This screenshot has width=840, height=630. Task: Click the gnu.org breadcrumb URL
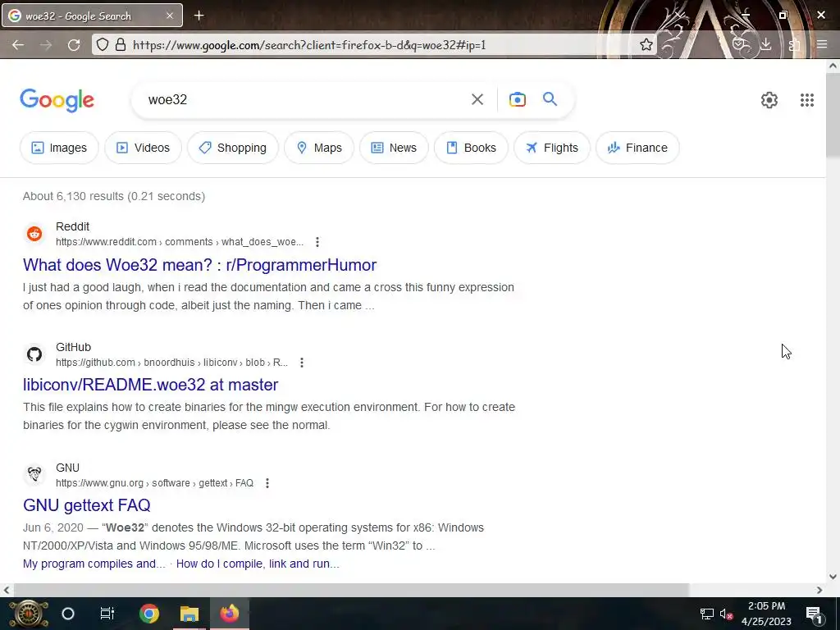[154, 483]
